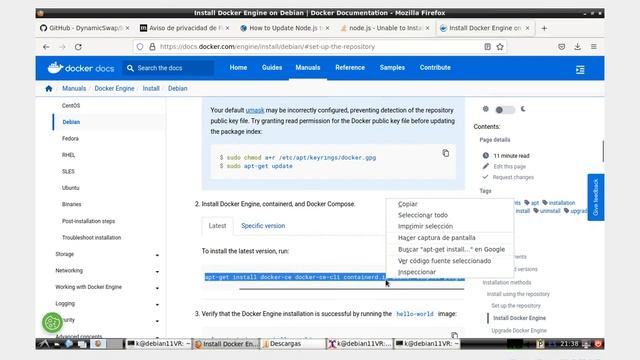Screen dimensions: 640x360
Task: Close the Aviso de privacidad tab
Action: 227,28
